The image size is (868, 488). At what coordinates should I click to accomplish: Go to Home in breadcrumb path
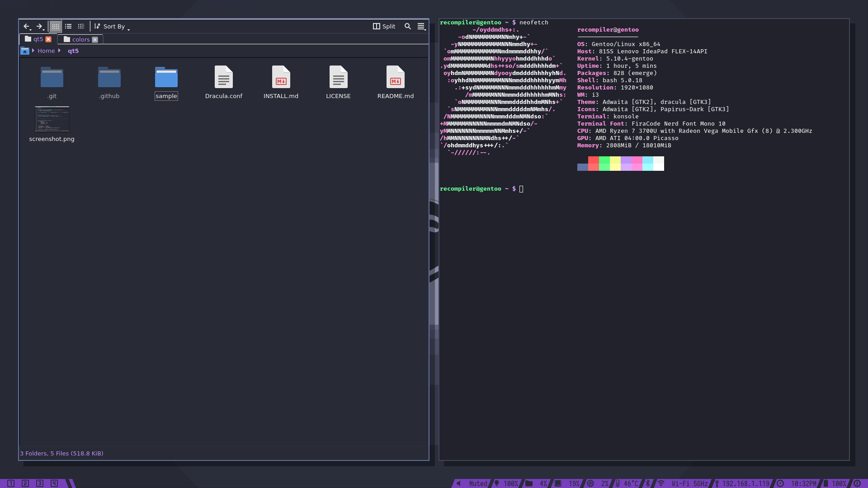pos(46,51)
